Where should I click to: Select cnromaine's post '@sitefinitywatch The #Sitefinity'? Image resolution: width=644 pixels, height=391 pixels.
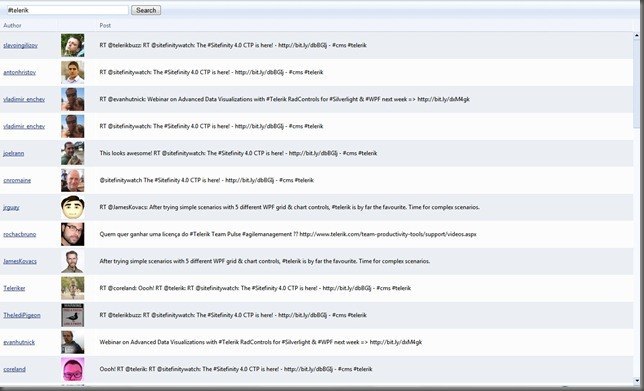click(x=207, y=180)
